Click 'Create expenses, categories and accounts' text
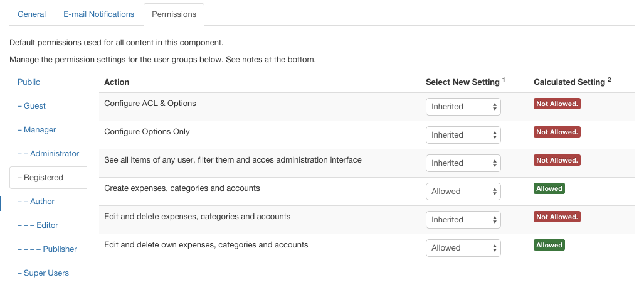This screenshot has height=297, width=644. coord(182,188)
